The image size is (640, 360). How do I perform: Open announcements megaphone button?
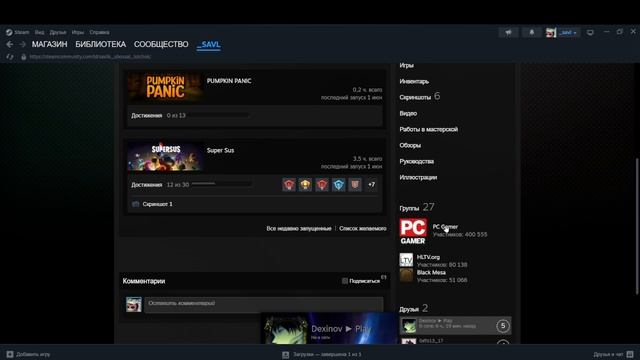508,32
